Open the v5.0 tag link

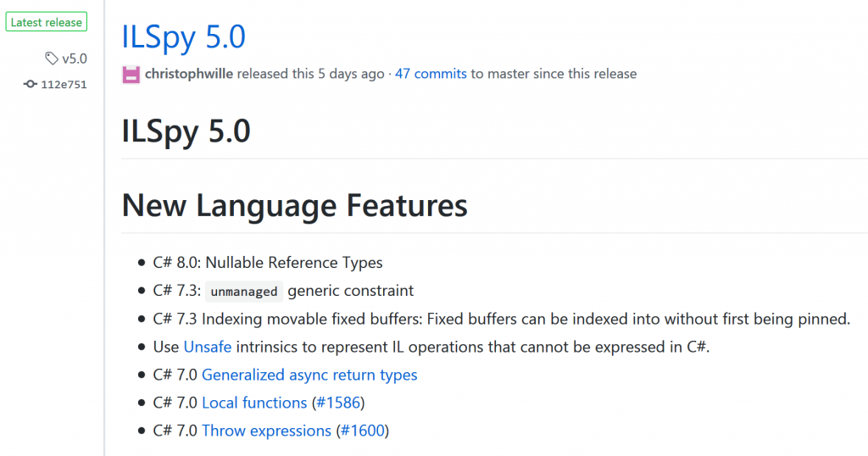pos(75,58)
